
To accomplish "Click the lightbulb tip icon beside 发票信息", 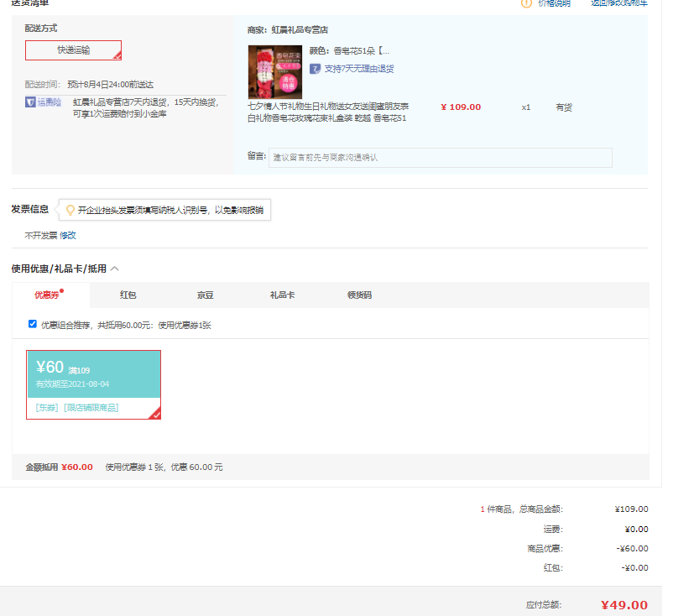I will coord(70,210).
